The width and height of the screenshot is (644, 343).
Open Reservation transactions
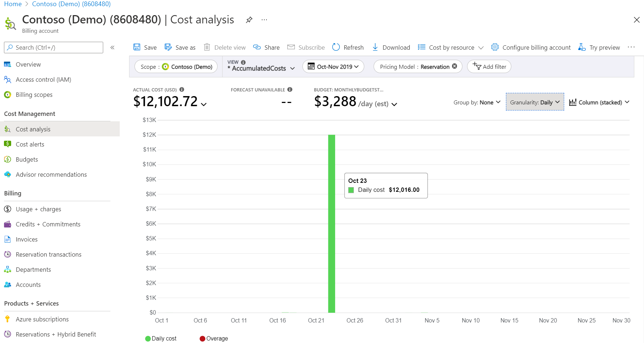(49, 254)
